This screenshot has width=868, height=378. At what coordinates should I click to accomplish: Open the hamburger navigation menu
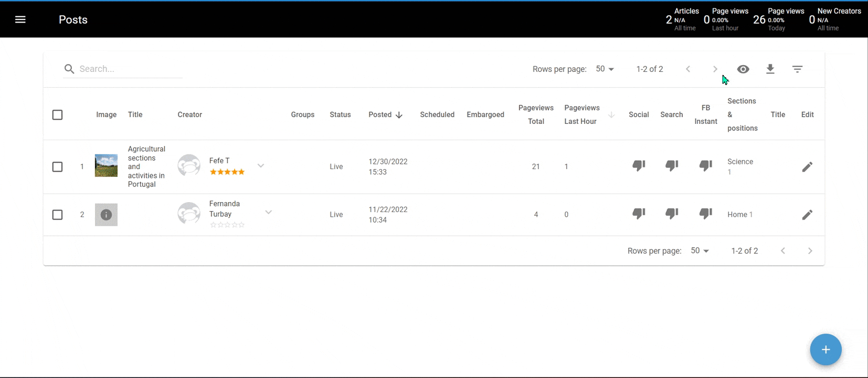tap(20, 19)
